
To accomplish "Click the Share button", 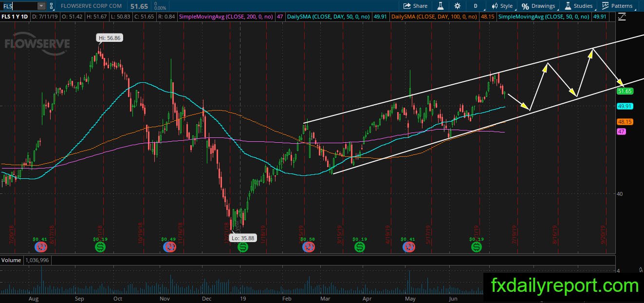I will point(415,6).
